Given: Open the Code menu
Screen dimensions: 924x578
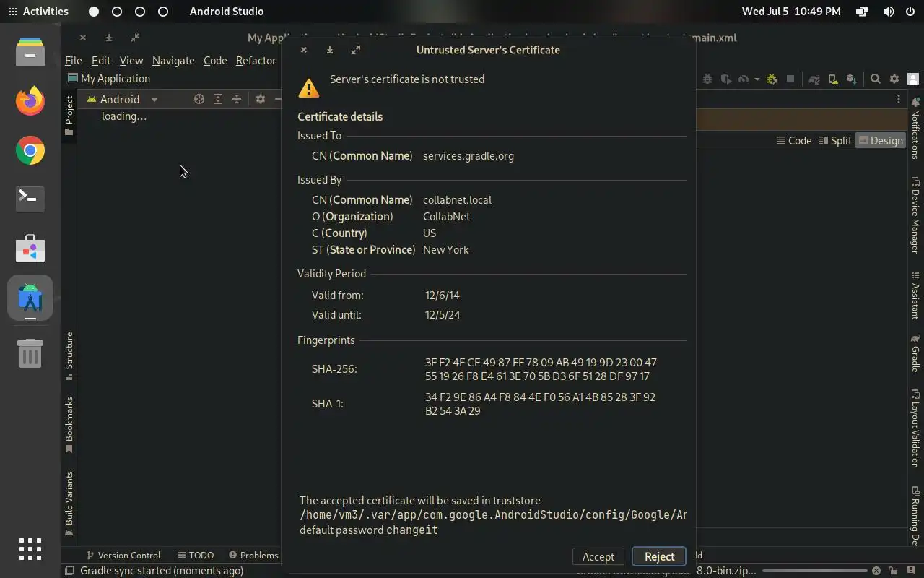Looking at the screenshot, I should tap(215, 61).
